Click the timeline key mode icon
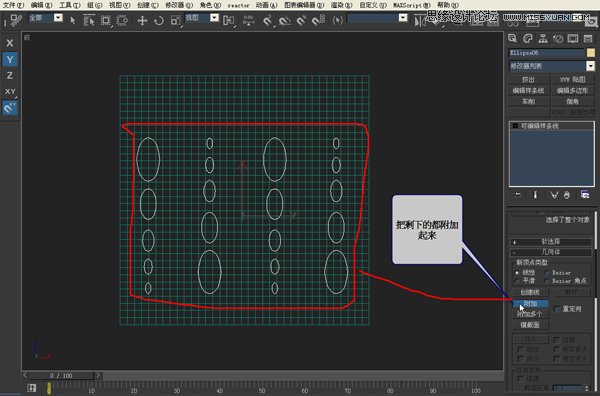600x396 pixels. (32, 388)
